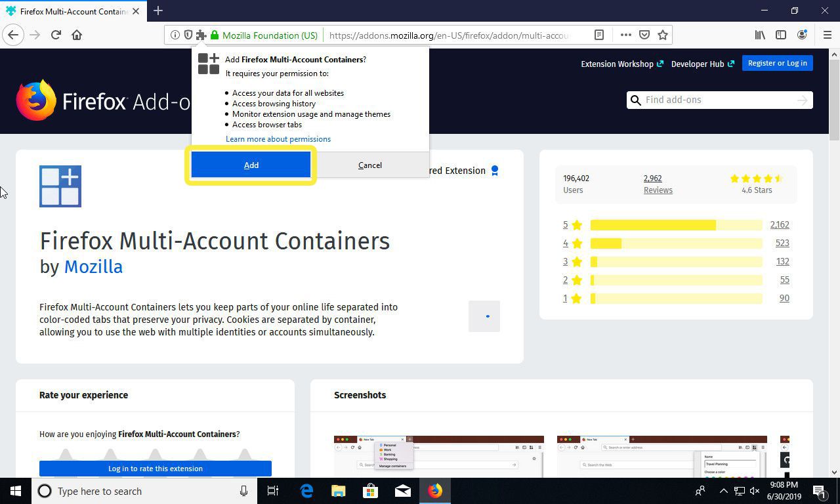Click the muted volume tray icon
This screenshot has height=504, width=840.
tap(755, 491)
